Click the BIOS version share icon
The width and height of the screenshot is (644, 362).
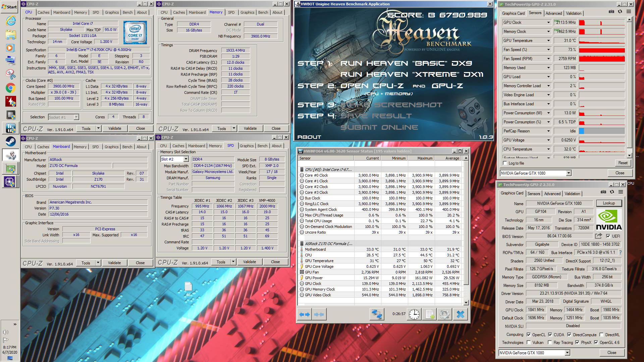598,236
